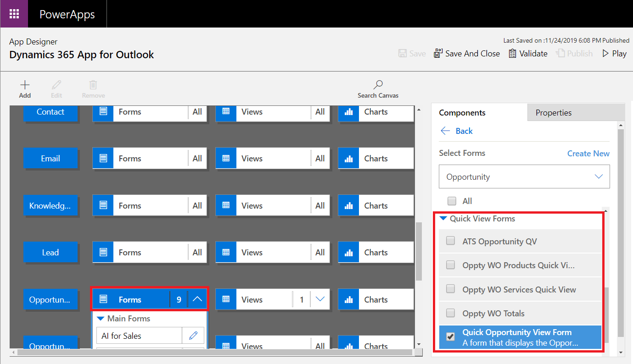
Task: Click the Create New link
Action: coord(588,153)
